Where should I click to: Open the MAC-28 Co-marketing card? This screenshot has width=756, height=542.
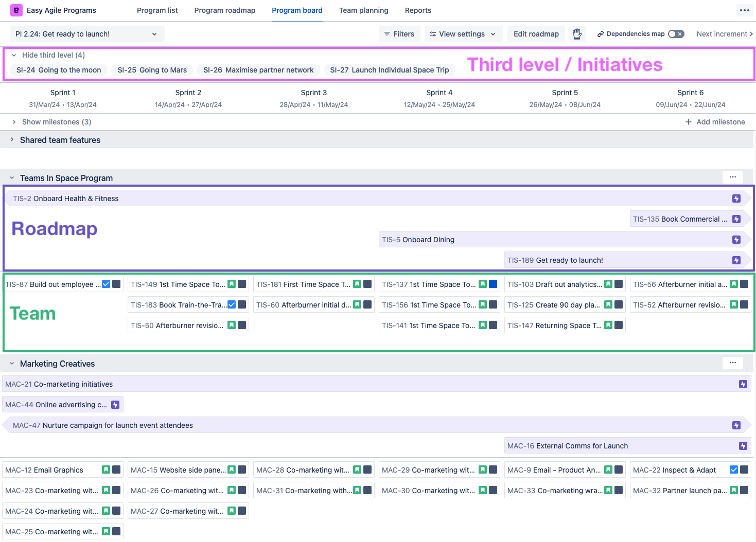pyautogui.click(x=314, y=470)
